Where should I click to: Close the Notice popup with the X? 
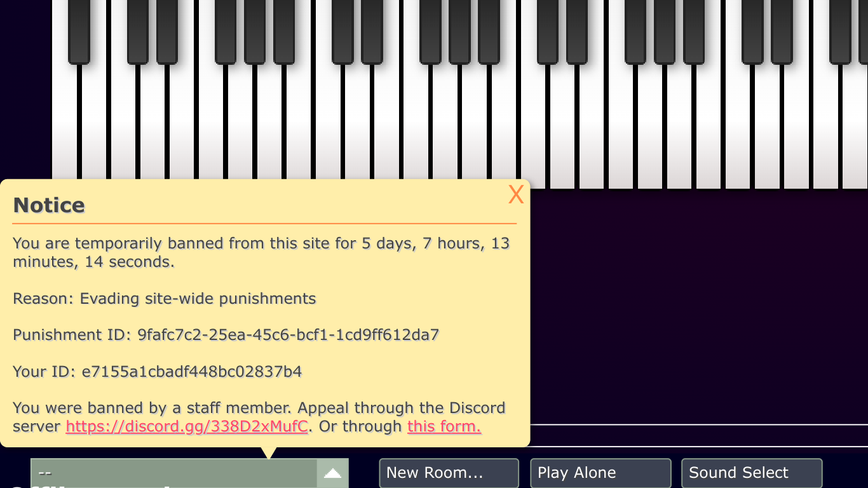coord(516,194)
